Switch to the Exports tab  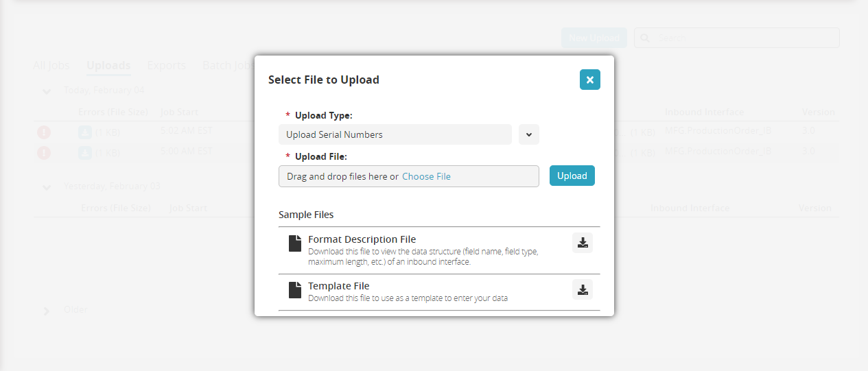(166, 66)
